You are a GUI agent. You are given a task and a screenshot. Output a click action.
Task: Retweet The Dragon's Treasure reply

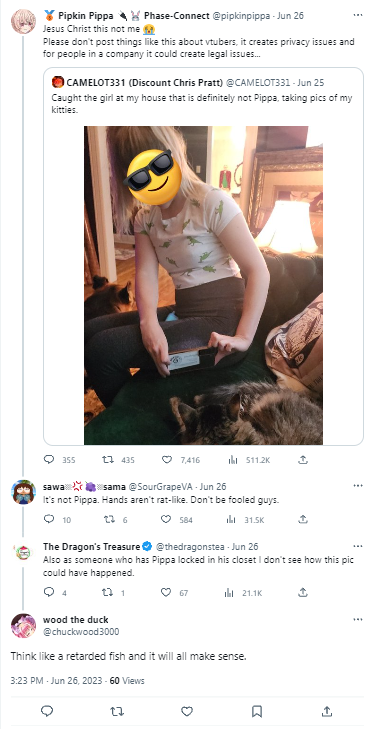(108, 592)
